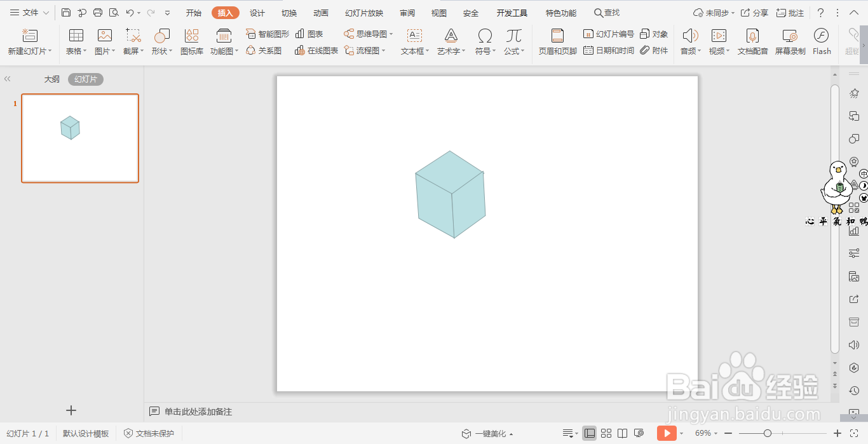This screenshot has height=444, width=868.
Task: Click the Save icon in quick toolbar
Action: click(x=66, y=13)
